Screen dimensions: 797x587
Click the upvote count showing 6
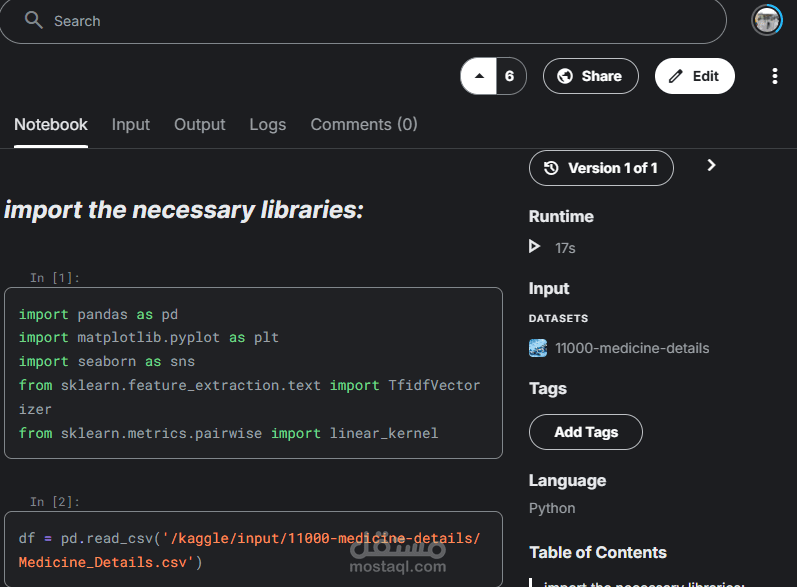tap(510, 76)
